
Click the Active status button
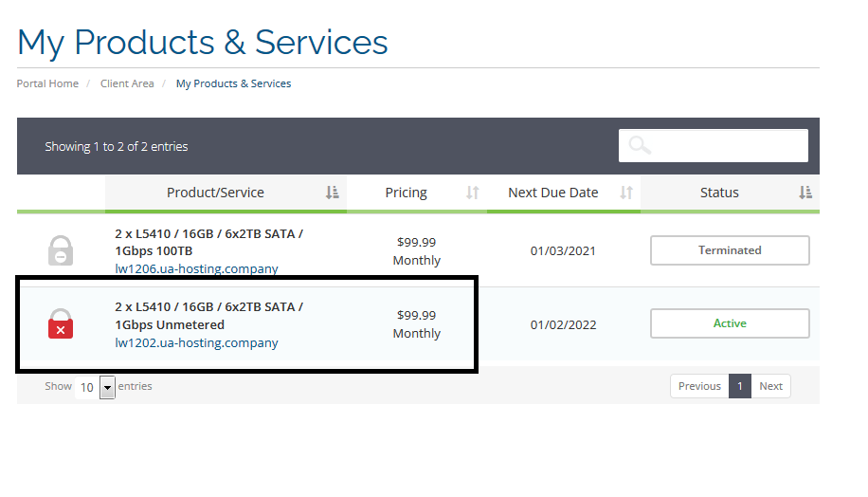(730, 323)
